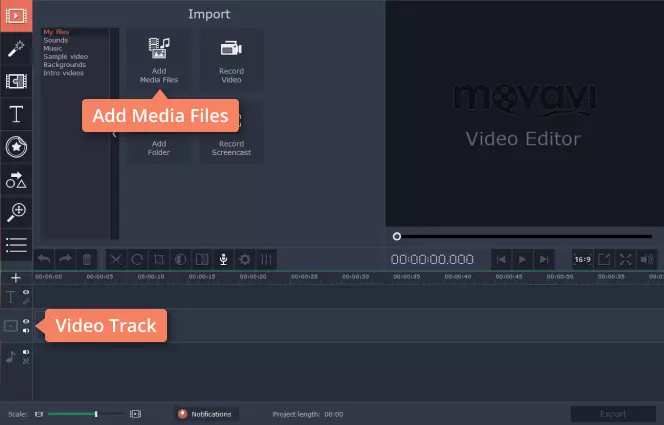Open the Callouts shapes tab
This screenshot has width=664, height=425.
point(16,179)
